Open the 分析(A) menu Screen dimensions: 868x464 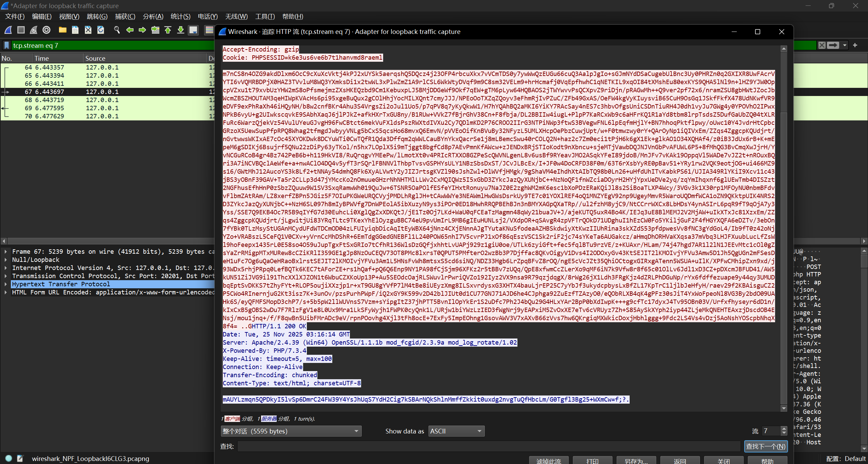[x=153, y=17]
